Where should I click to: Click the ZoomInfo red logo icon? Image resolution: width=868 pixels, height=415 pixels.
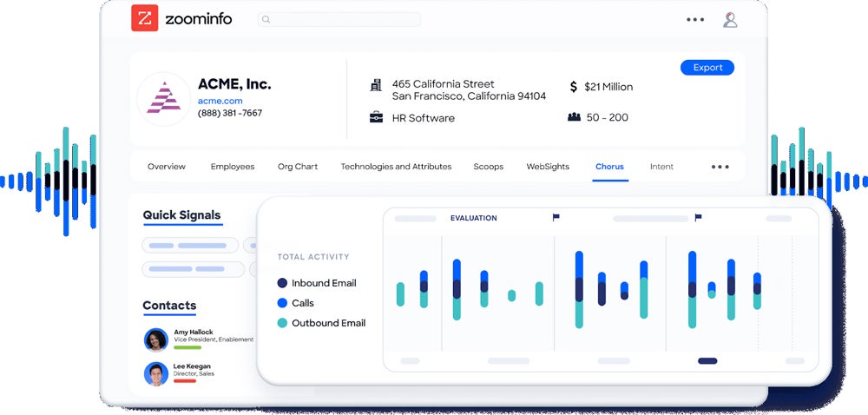coord(144,18)
